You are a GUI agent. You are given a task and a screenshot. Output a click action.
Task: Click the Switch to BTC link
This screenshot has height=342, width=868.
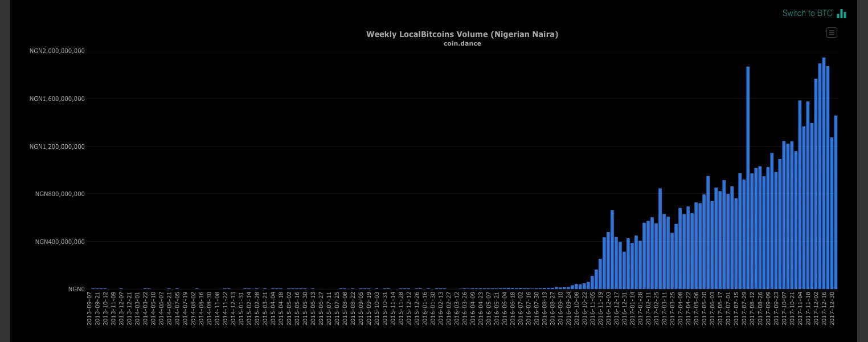point(807,13)
